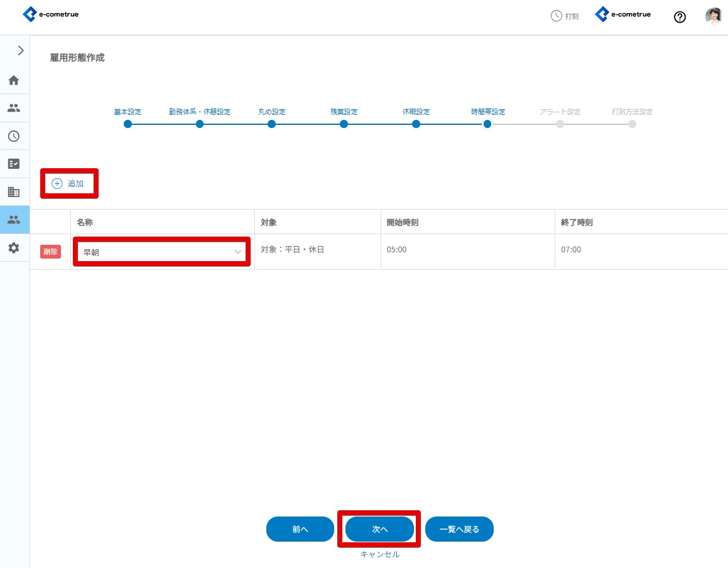Expand the sidebar with the chevron arrow

(21, 51)
